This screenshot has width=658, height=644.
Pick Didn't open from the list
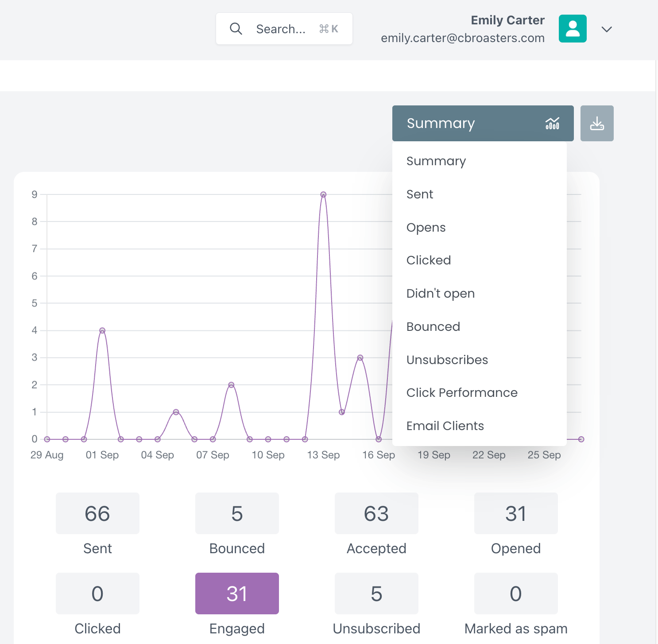click(x=440, y=294)
